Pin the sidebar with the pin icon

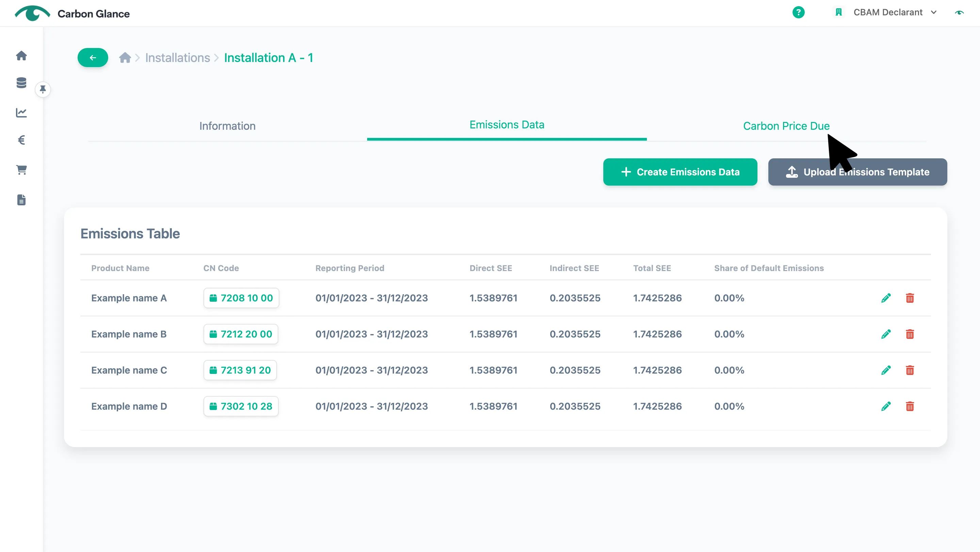pyautogui.click(x=43, y=90)
